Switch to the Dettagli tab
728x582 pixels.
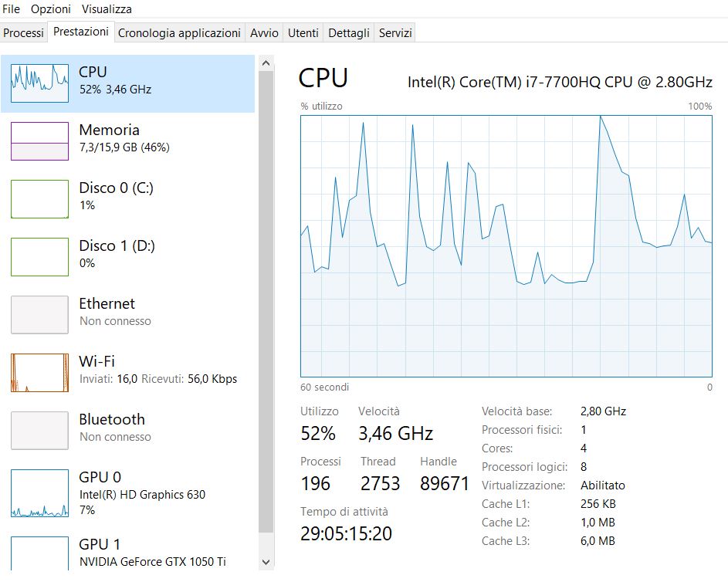(x=349, y=33)
